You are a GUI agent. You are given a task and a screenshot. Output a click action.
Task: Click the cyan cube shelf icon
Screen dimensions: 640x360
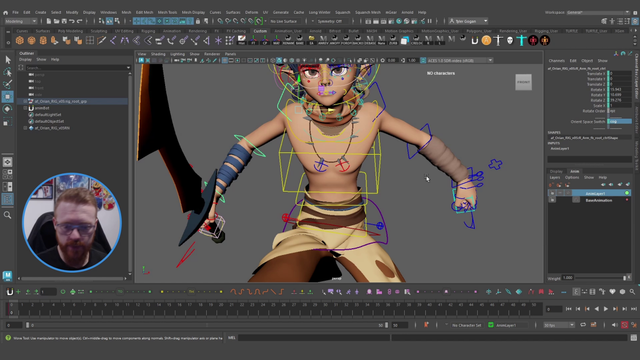point(404,40)
